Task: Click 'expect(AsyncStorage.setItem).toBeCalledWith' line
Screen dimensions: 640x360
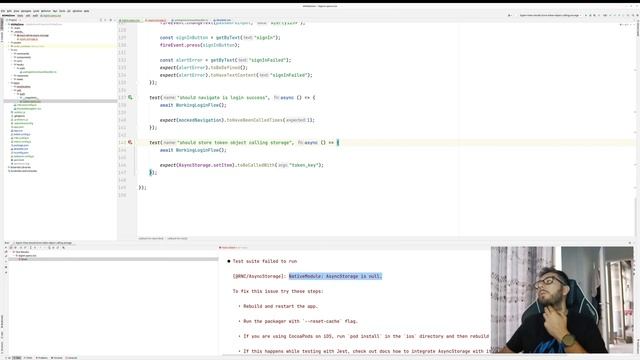Action: click(x=241, y=165)
